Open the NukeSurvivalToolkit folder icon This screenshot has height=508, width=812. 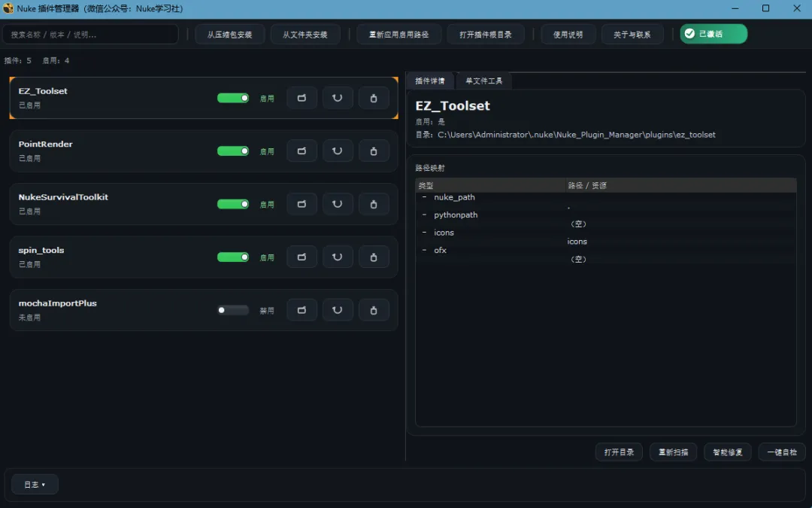302,204
